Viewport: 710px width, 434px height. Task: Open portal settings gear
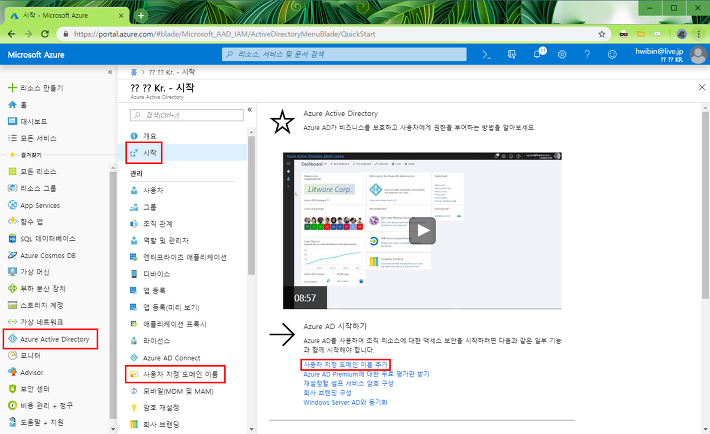562,54
